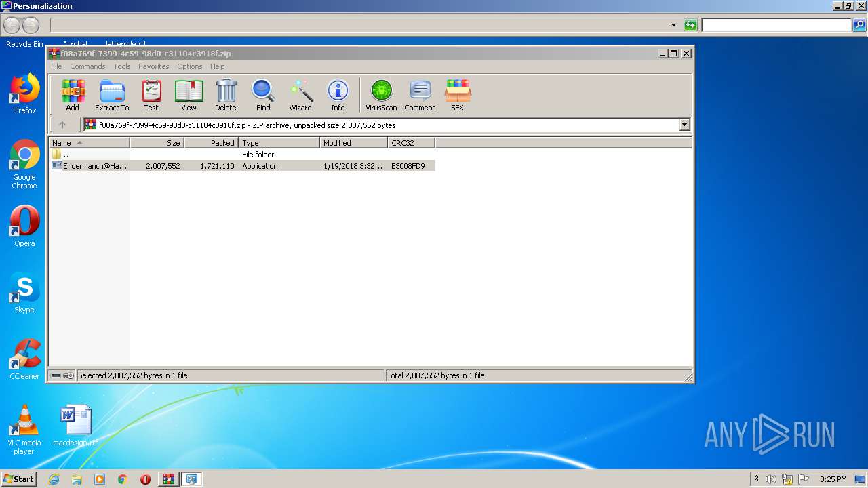
Task: Click the Personalization address bar field
Action: pyautogui.click(x=359, y=25)
